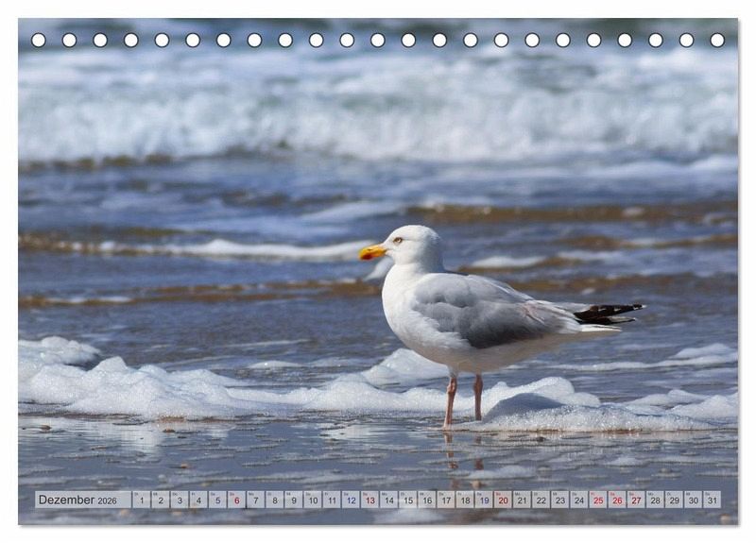The image size is (756, 543).
Task: Click day 24 in the date row
Action: 579,500
